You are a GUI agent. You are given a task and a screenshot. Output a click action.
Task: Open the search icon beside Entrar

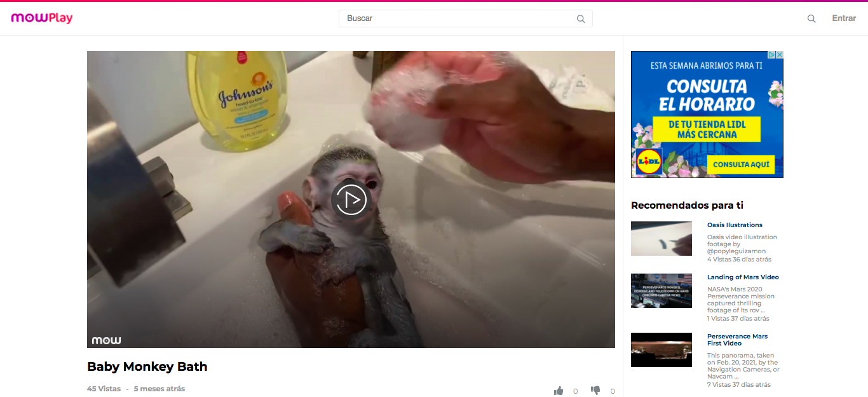point(811,18)
